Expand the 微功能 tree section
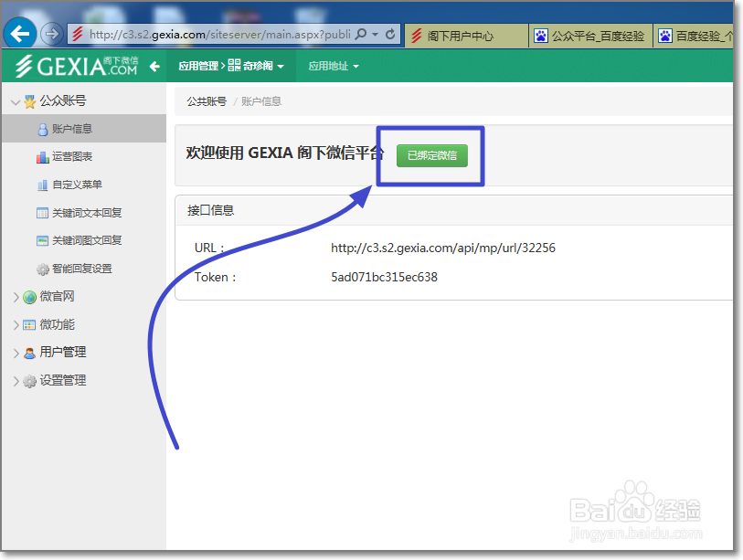 point(16,325)
